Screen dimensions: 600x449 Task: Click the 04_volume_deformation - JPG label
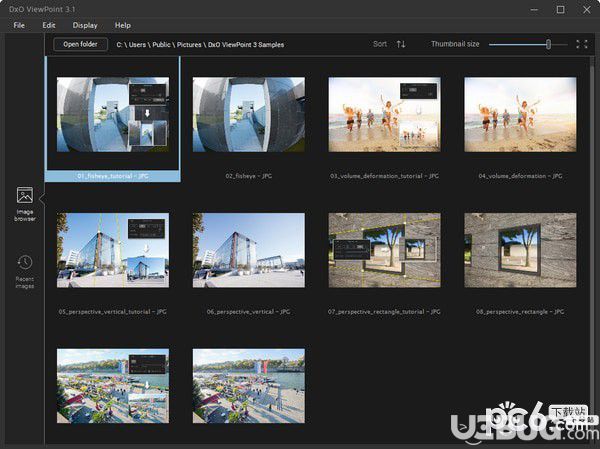[x=520, y=176]
